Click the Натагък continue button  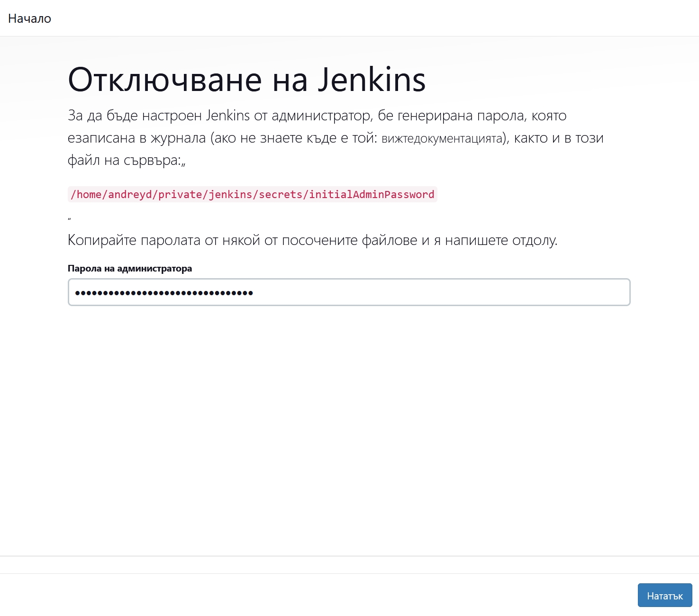point(665,595)
